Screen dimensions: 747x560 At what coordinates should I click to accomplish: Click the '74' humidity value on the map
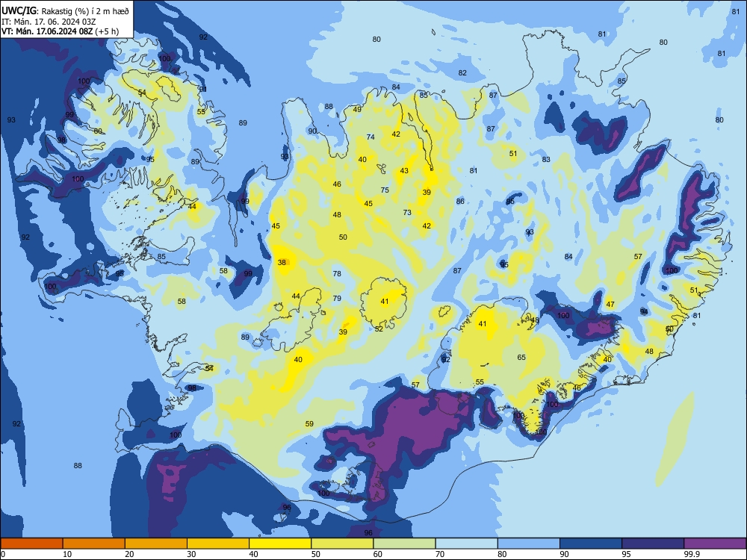[371, 137]
